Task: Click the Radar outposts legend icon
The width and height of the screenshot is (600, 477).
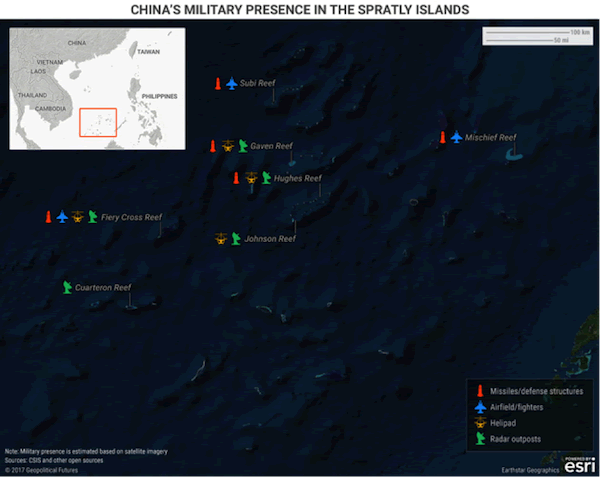Action: [480, 439]
